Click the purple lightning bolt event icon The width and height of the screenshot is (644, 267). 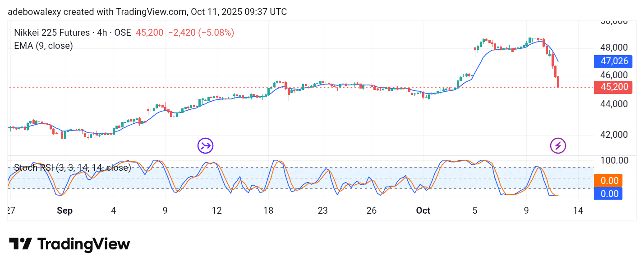pyautogui.click(x=558, y=145)
